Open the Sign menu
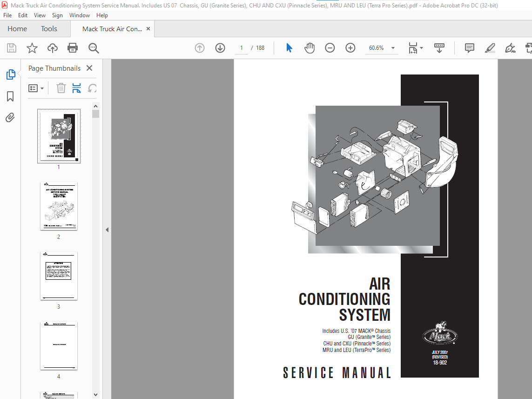Screen dimensions: 532x399 point(57,15)
